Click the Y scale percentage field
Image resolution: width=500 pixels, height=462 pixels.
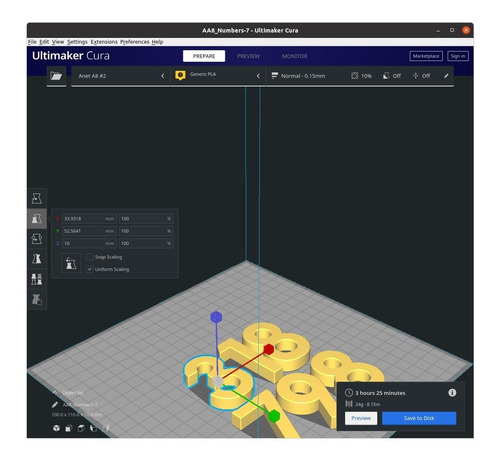click(x=146, y=231)
